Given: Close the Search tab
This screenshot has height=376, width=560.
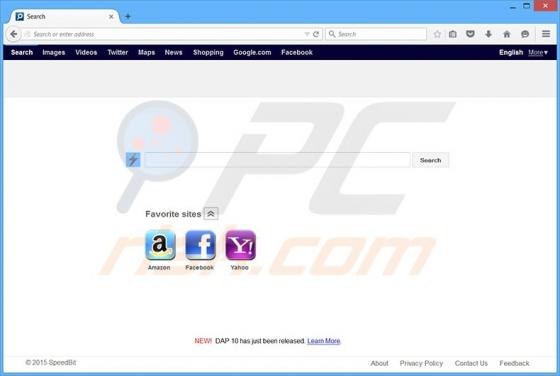Looking at the screenshot, I should (111, 16).
